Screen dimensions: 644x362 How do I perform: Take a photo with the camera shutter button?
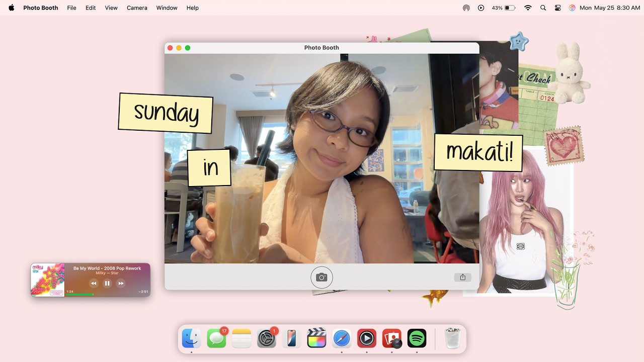click(x=321, y=277)
